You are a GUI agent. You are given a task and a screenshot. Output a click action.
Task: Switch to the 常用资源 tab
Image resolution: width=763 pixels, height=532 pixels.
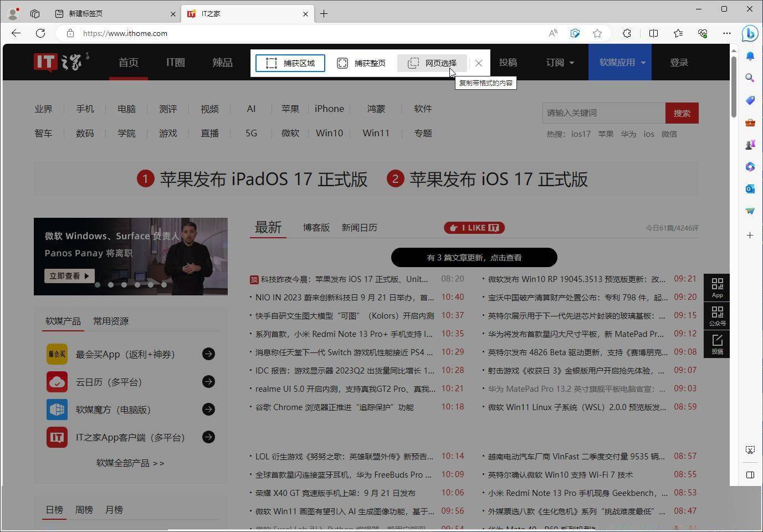pyautogui.click(x=111, y=321)
